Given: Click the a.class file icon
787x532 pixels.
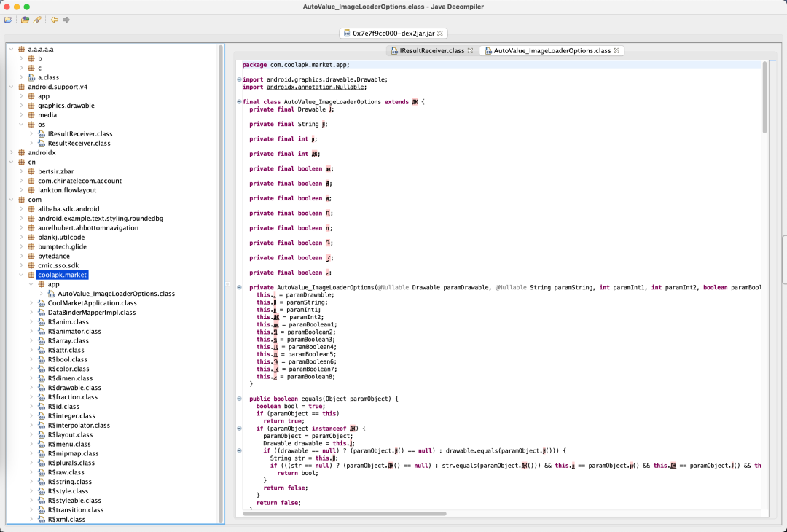Looking at the screenshot, I should pyautogui.click(x=31, y=77).
